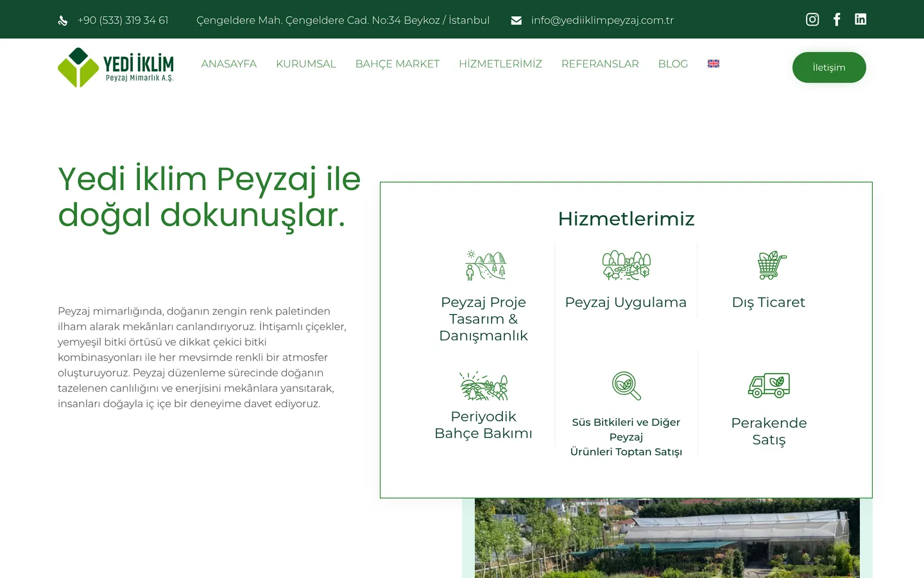Click the Hizmetlerimiz heading
This screenshot has height=578, width=924.
pos(626,218)
